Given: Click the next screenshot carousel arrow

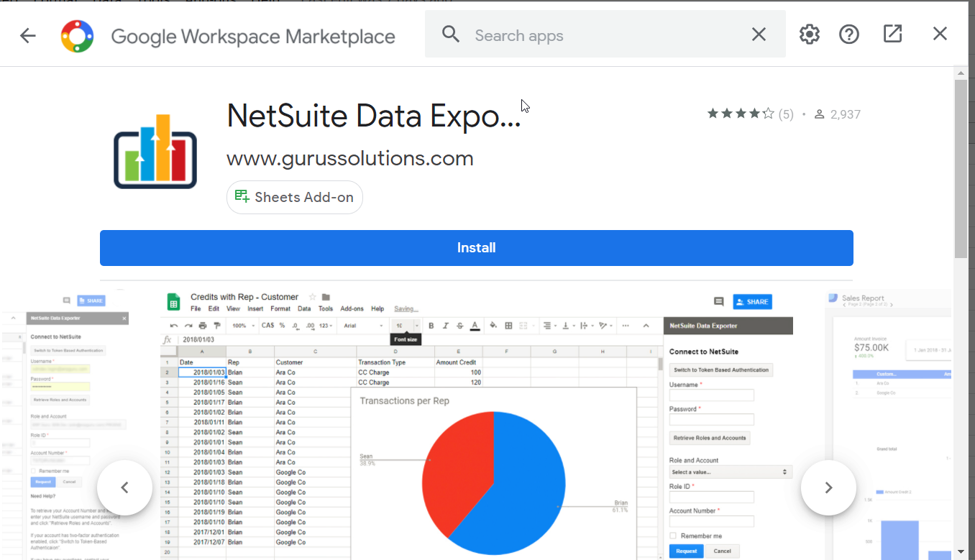Looking at the screenshot, I should [828, 487].
